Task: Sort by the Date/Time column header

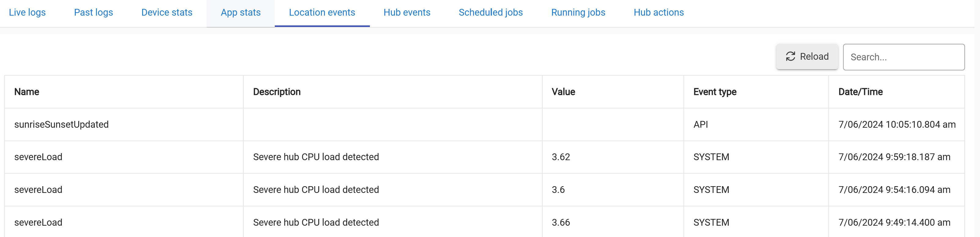Action: (x=860, y=92)
